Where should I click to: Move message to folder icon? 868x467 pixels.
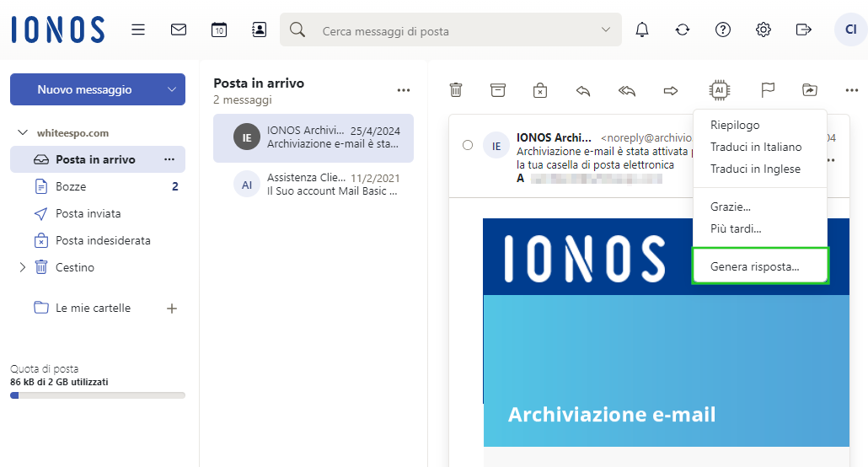coord(809,89)
